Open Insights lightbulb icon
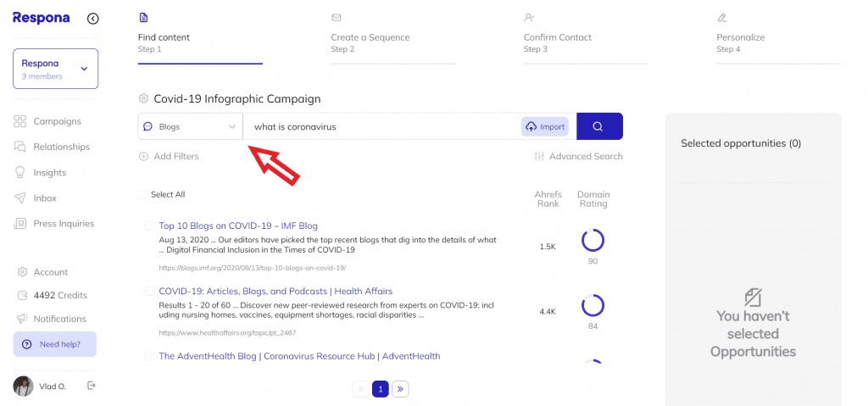The image size is (868, 406). tap(20, 172)
